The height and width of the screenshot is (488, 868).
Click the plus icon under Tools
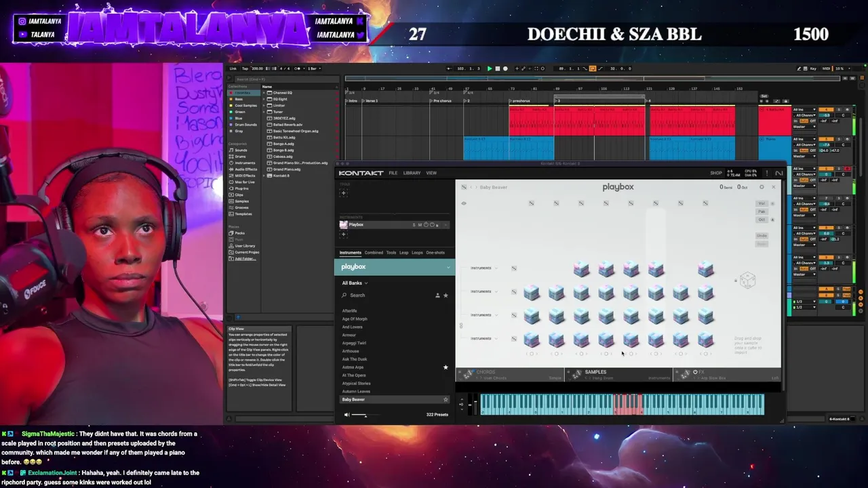tap(343, 193)
